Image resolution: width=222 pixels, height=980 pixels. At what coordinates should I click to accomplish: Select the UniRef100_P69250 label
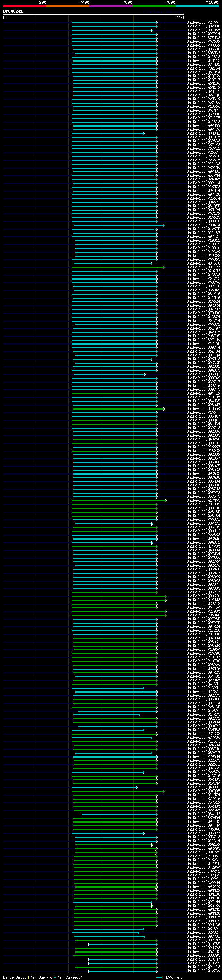[203, 168]
